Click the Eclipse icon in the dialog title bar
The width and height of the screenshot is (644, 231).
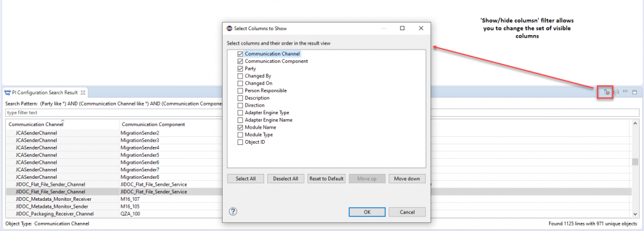click(229, 28)
